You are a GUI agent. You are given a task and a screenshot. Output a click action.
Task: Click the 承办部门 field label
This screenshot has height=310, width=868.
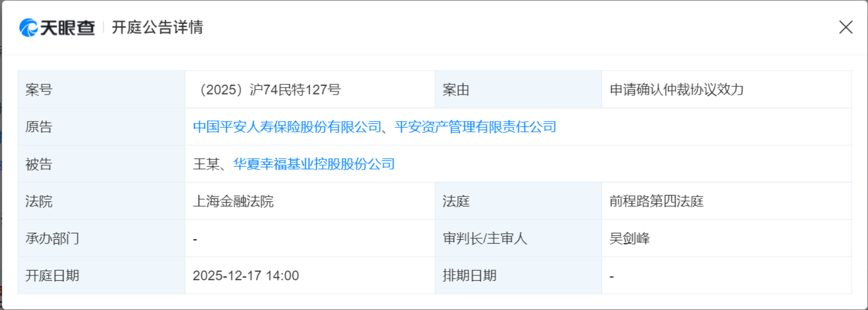(52, 239)
